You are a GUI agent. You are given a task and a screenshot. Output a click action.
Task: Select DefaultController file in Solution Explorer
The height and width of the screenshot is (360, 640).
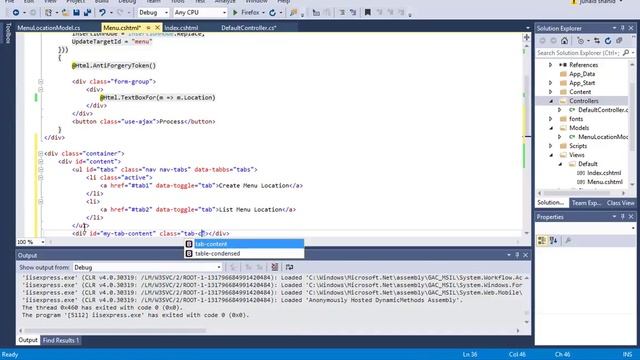click(603, 110)
